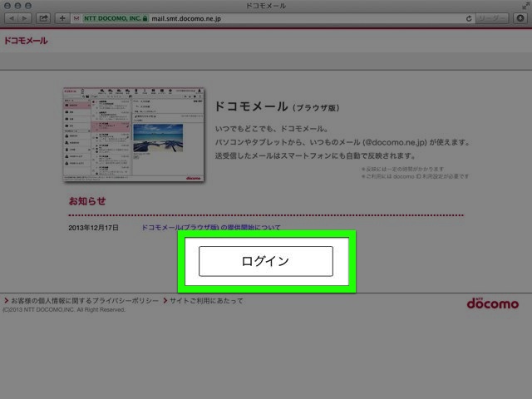Open the downloads icon in toolbar
Viewport: 532px width, 399px height.
520,18
